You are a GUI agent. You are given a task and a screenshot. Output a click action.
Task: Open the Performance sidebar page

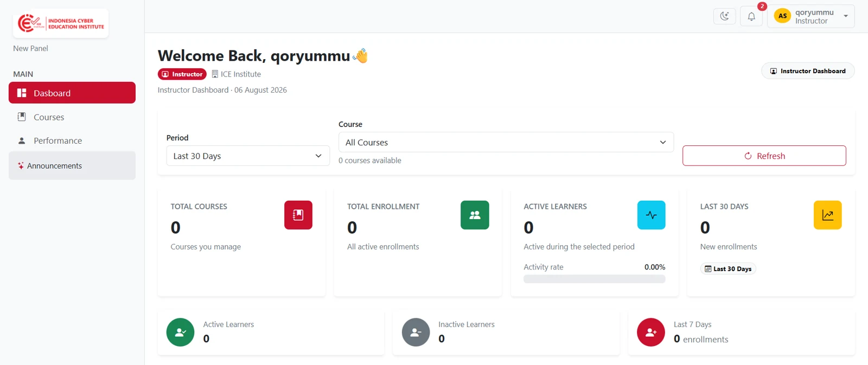click(x=72, y=140)
